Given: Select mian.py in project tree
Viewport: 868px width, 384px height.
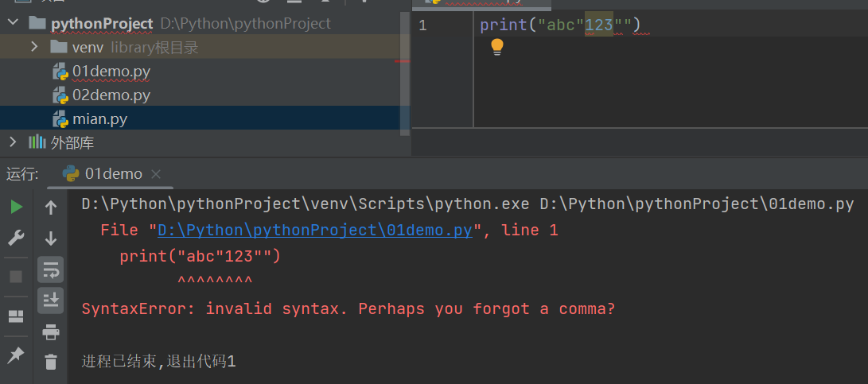Looking at the screenshot, I should tap(99, 119).
